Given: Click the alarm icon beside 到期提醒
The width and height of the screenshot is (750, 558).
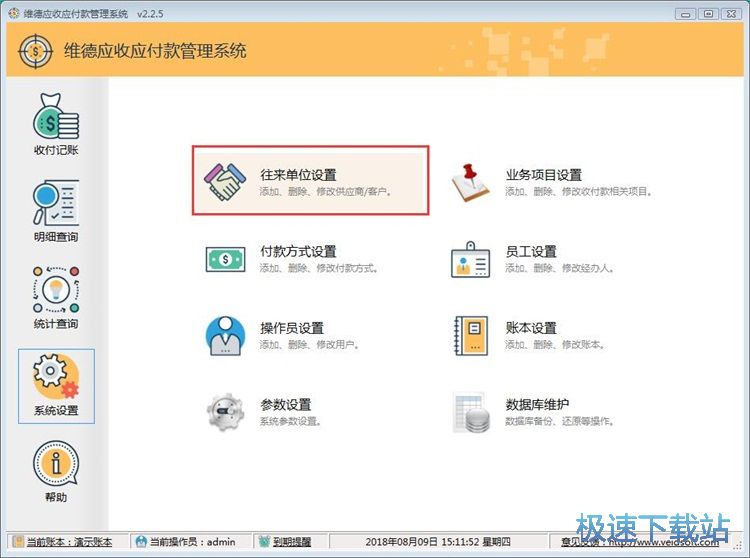Looking at the screenshot, I should click(264, 542).
